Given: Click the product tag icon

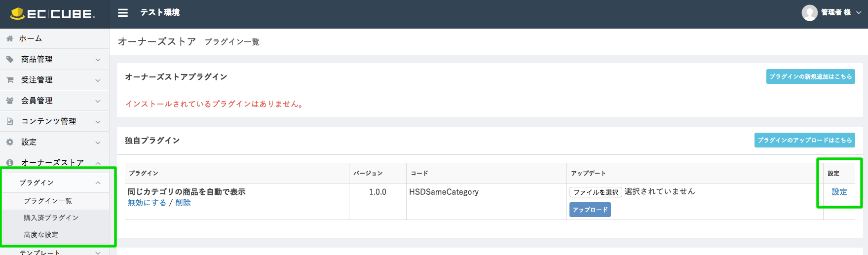Looking at the screenshot, I should coord(10,59).
